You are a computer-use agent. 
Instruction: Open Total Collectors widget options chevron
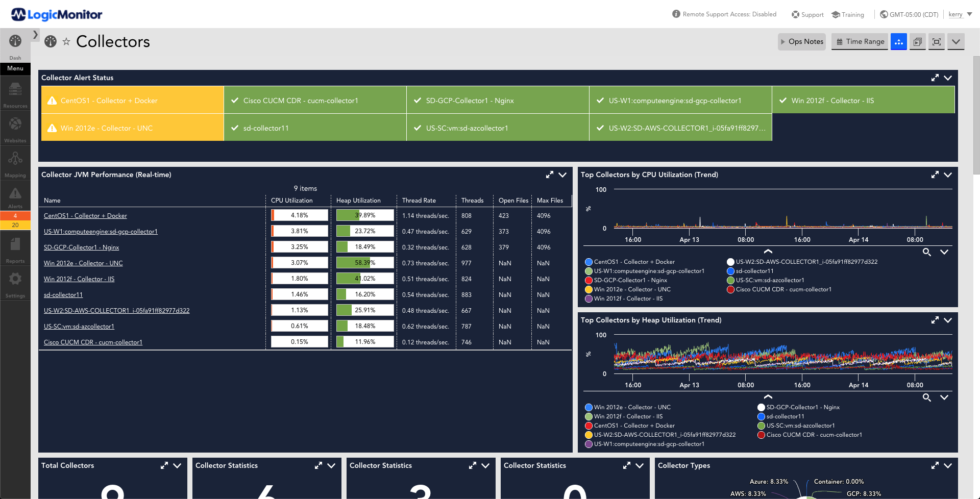177,465
